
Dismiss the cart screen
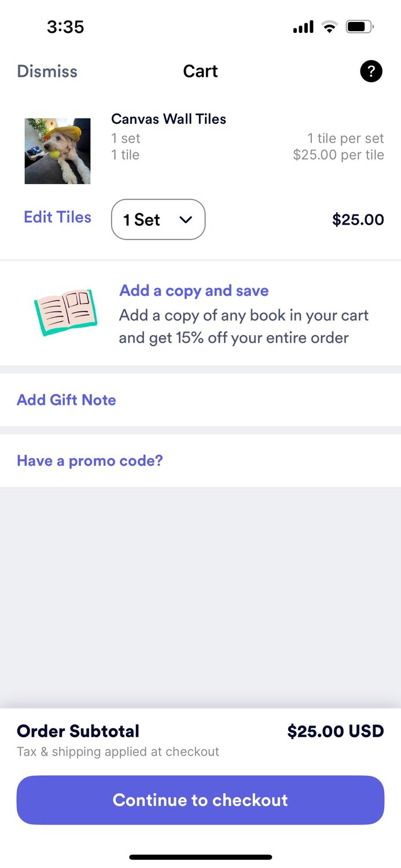pyautogui.click(x=47, y=71)
